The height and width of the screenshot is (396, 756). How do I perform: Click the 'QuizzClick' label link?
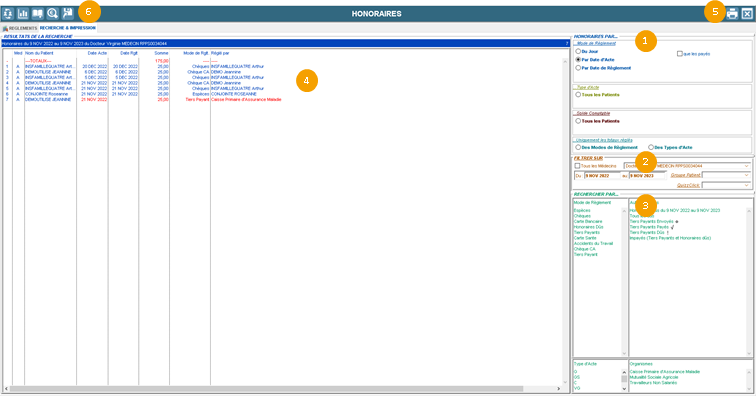coord(688,185)
